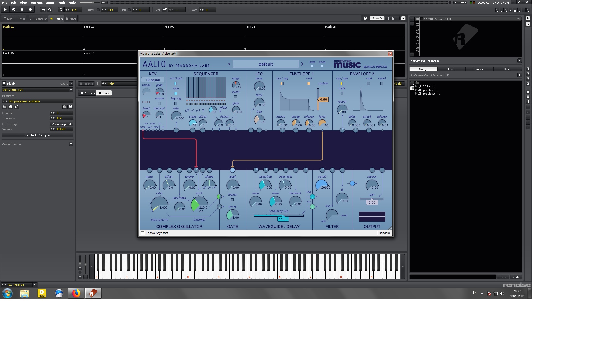Click the search icon in the disk browser
This screenshot has width=603, height=364.
pos(412,83)
